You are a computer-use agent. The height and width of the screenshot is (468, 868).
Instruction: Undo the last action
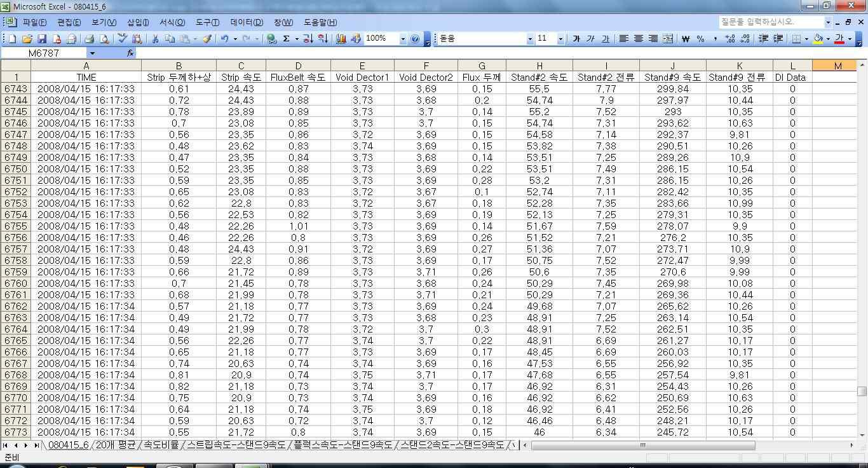pos(225,39)
